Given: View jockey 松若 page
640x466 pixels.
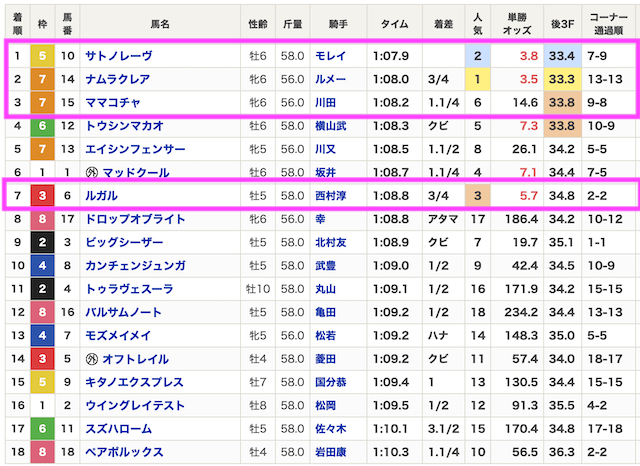Looking at the screenshot, I should tap(325, 335).
